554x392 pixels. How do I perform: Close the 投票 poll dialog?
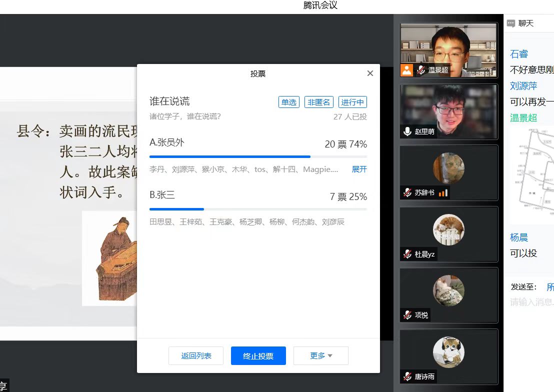[x=370, y=73]
